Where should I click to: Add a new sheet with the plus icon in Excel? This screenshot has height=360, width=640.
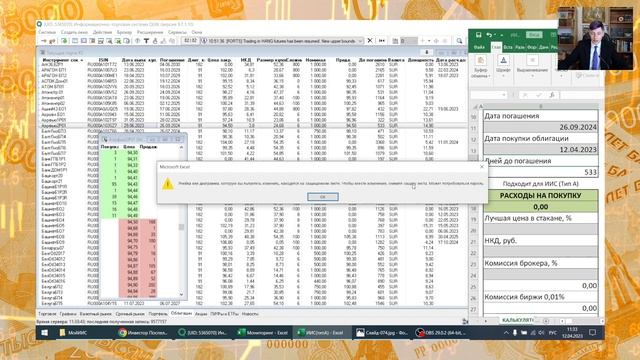pyautogui.click(x=546, y=321)
